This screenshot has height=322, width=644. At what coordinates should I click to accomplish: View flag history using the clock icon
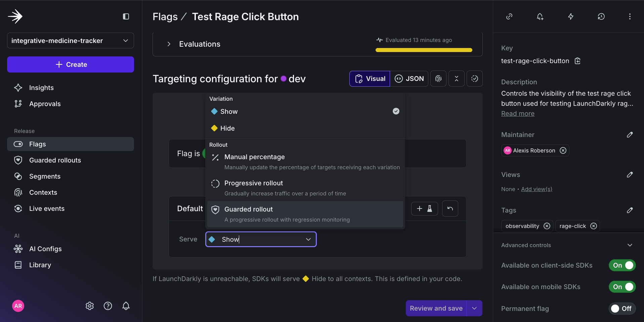pos(601,16)
